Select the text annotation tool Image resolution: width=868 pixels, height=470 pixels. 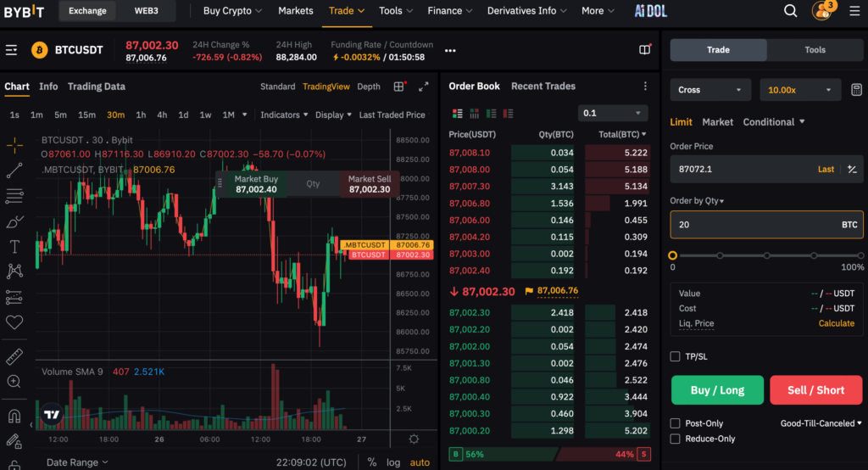pyautogui.click(x=14, y=247)
